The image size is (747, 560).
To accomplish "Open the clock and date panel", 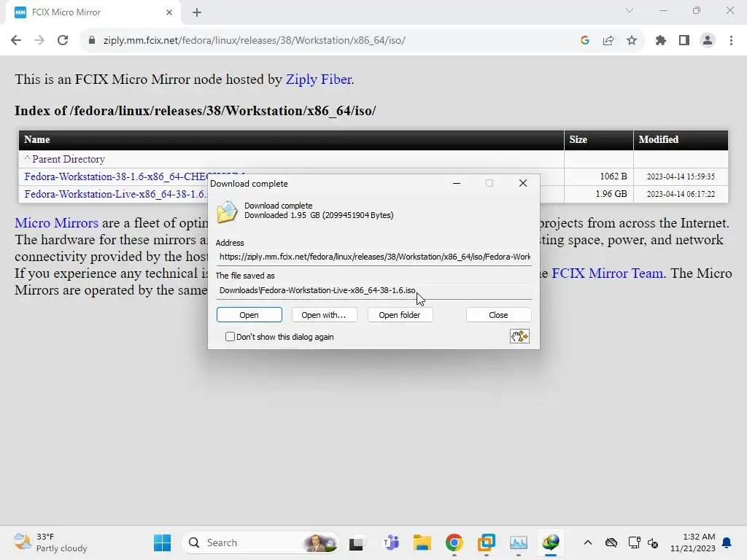I will pyautogui.click(x=692, y=542).
